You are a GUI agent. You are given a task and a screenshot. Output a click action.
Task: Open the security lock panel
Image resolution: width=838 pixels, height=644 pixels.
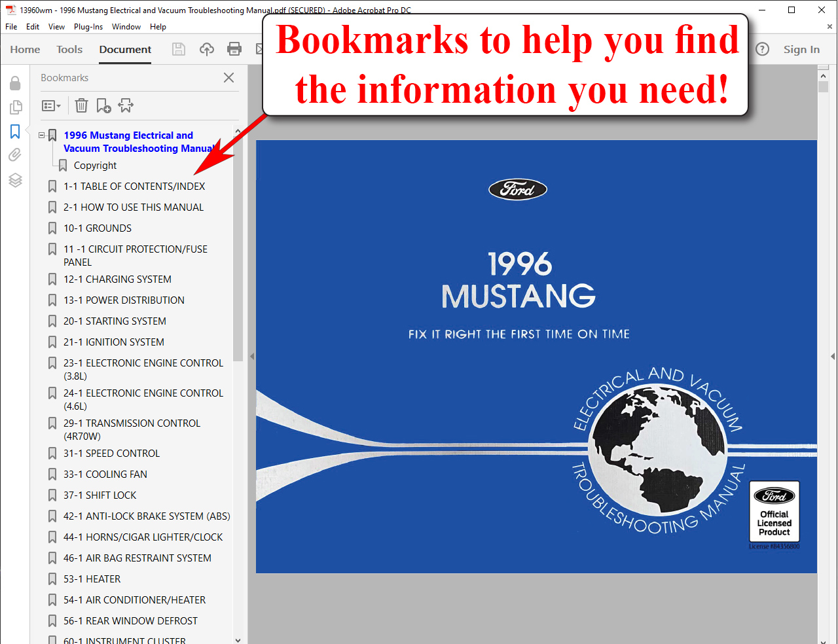tap(15, 83)
